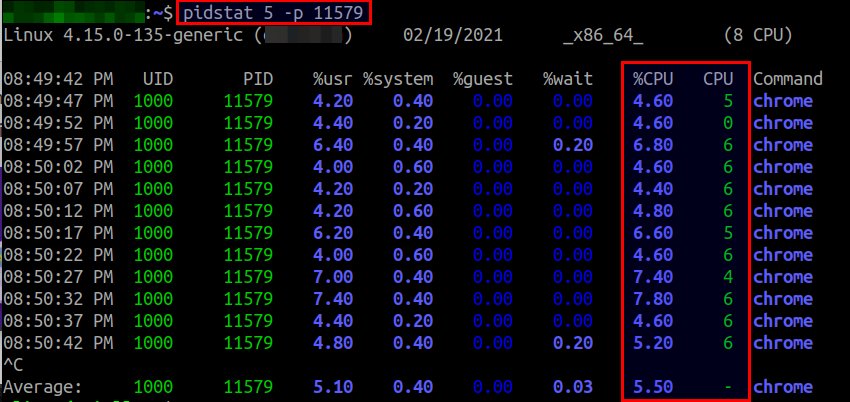850x402 pixels.
Task: Click the %guest column header
Action: click(x=482, y=79)
